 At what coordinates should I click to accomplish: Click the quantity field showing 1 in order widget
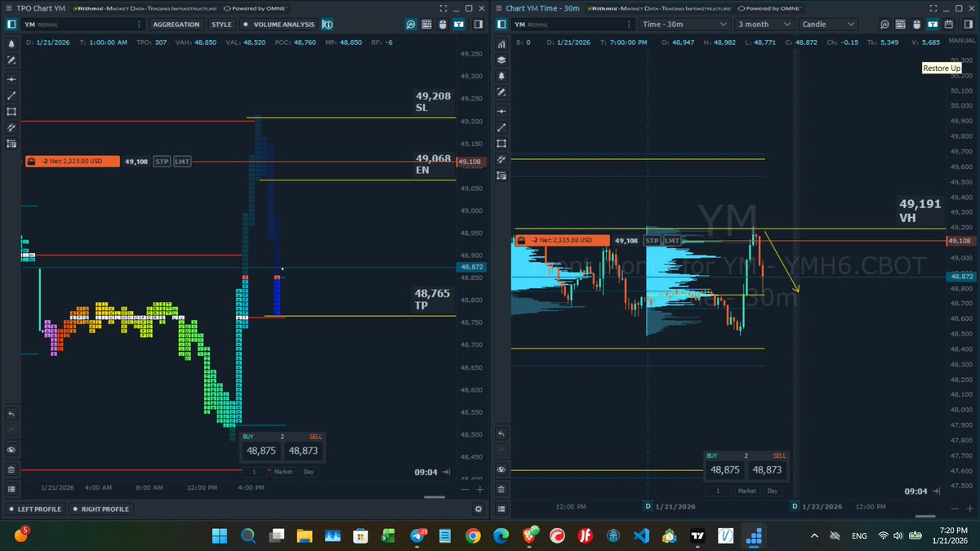[254, 472]
